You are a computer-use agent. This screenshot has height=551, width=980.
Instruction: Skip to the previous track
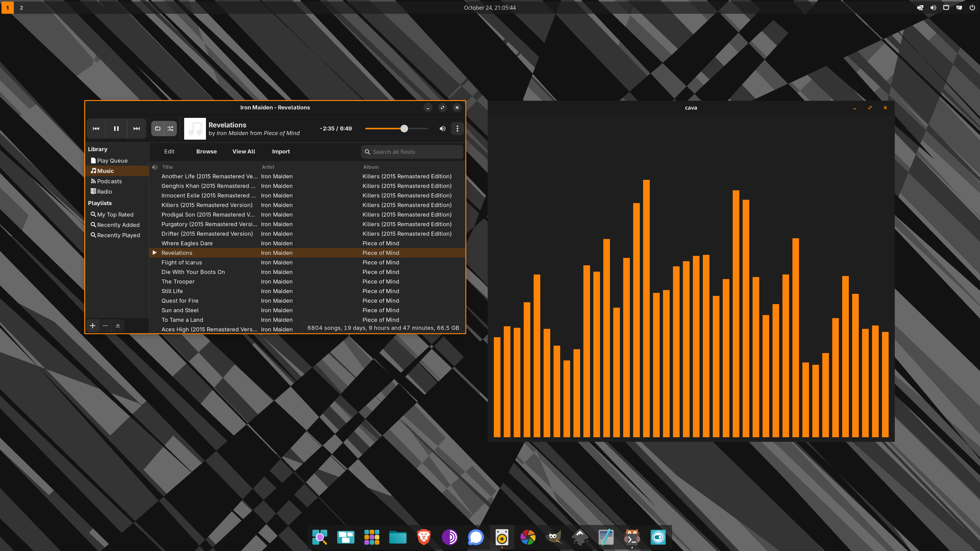(x=96, y=129)
